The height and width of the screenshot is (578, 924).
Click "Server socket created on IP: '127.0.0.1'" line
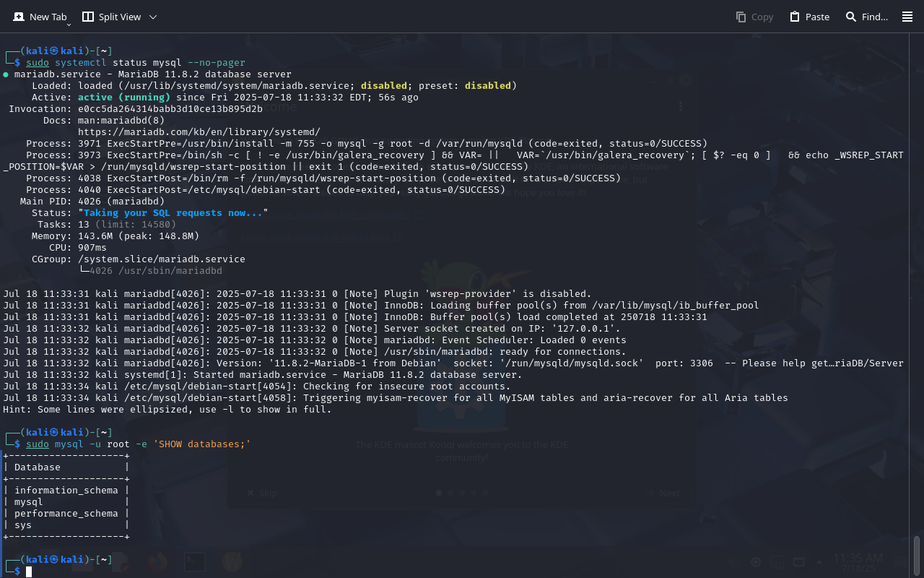point(312,329)
